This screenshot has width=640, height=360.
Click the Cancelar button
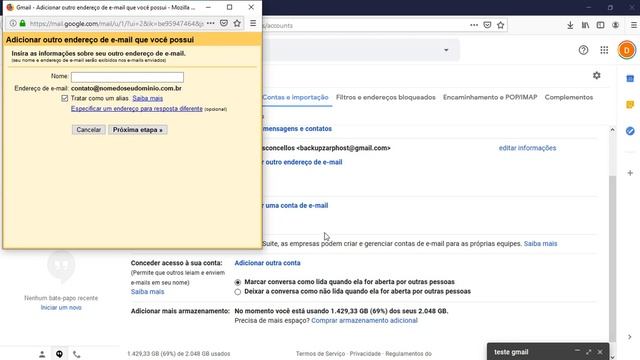89,130
